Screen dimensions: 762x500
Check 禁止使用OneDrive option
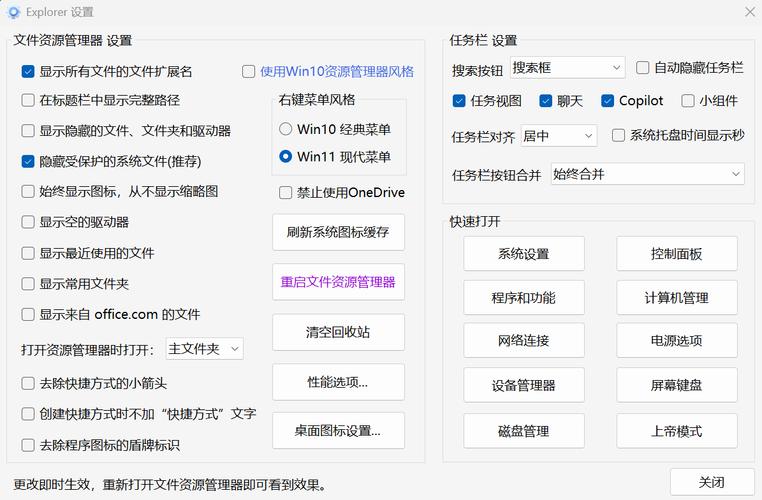coord(285,192)
